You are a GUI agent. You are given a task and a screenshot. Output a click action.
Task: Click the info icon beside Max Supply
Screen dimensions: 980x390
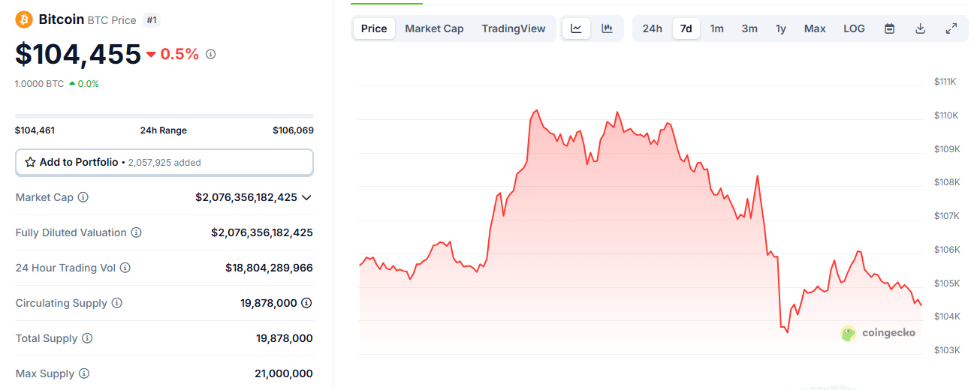[84, 373]
